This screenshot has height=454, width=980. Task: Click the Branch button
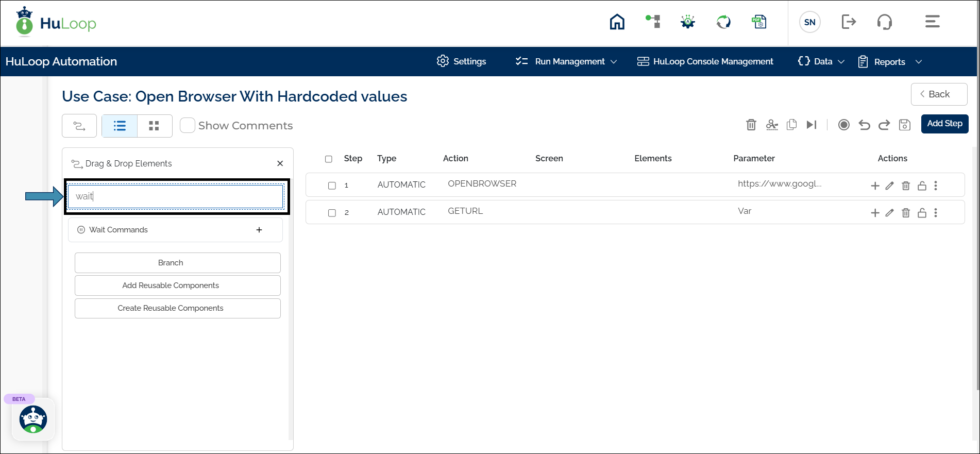click(x=178, y=263)
